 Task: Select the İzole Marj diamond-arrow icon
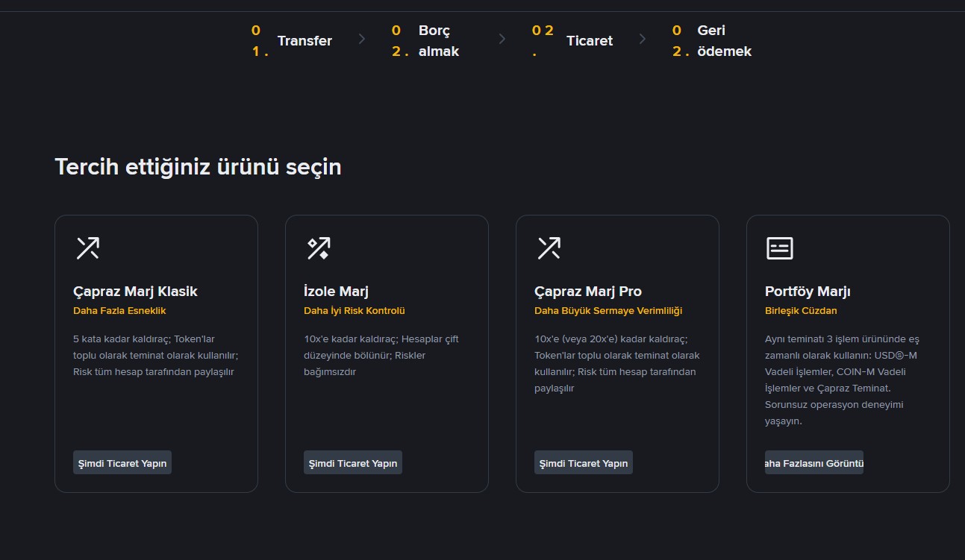[x=317, y=247]
